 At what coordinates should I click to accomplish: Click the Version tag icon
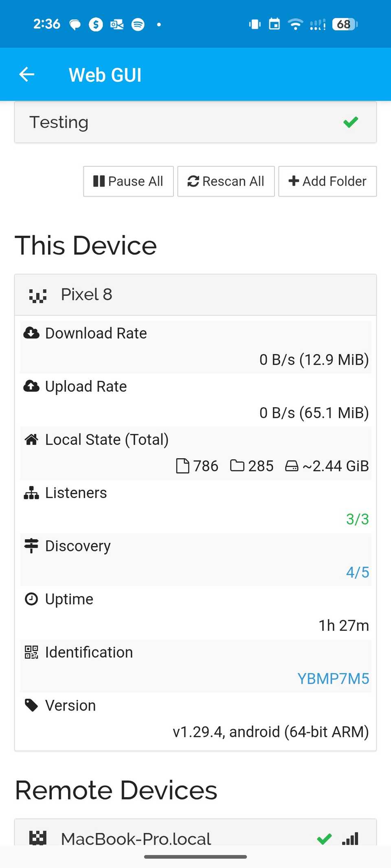[31, 705]
